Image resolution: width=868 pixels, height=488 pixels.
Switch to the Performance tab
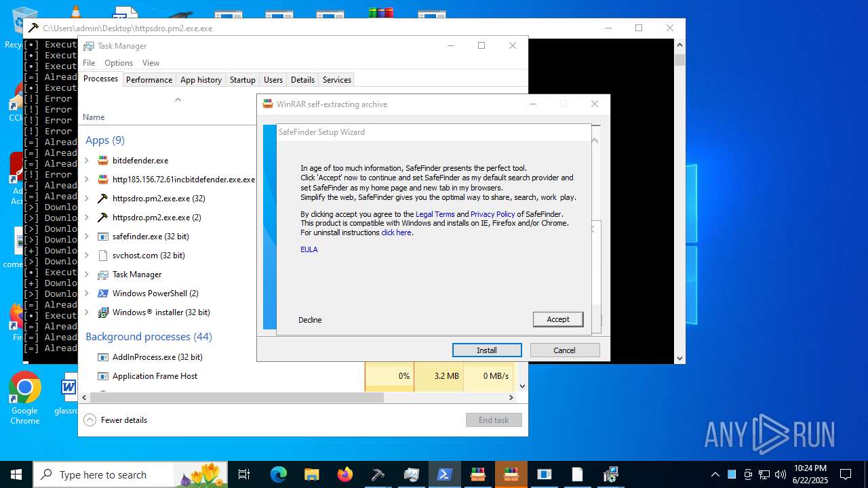point(149,80)
